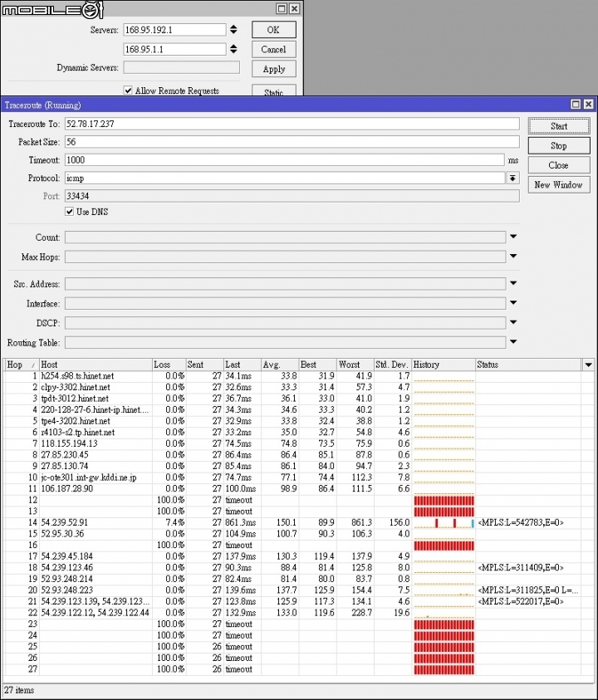
Task: Step the 168.95.1.1 server field arrows
Action: click(x=233, y=49)
